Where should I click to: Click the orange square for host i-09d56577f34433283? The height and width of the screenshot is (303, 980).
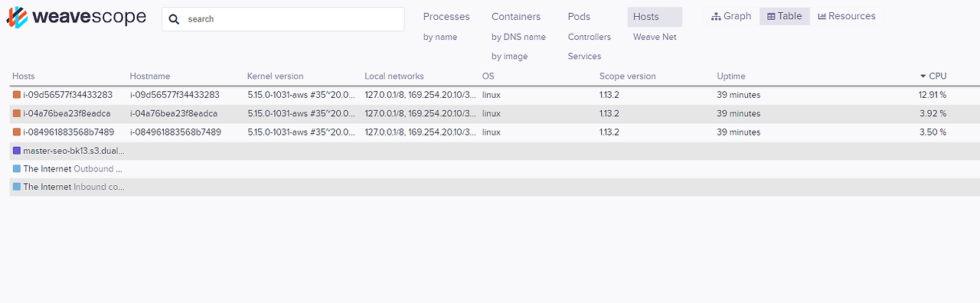(17, 95)
